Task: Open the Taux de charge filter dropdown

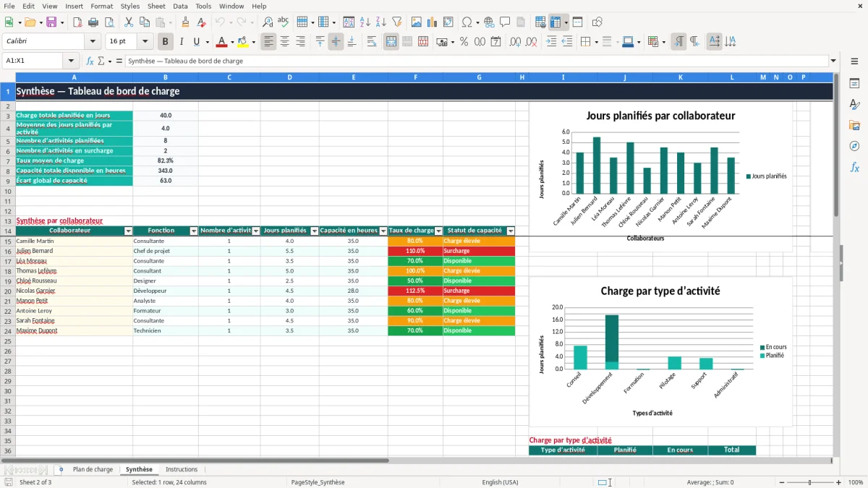Action: pos(438,231)
